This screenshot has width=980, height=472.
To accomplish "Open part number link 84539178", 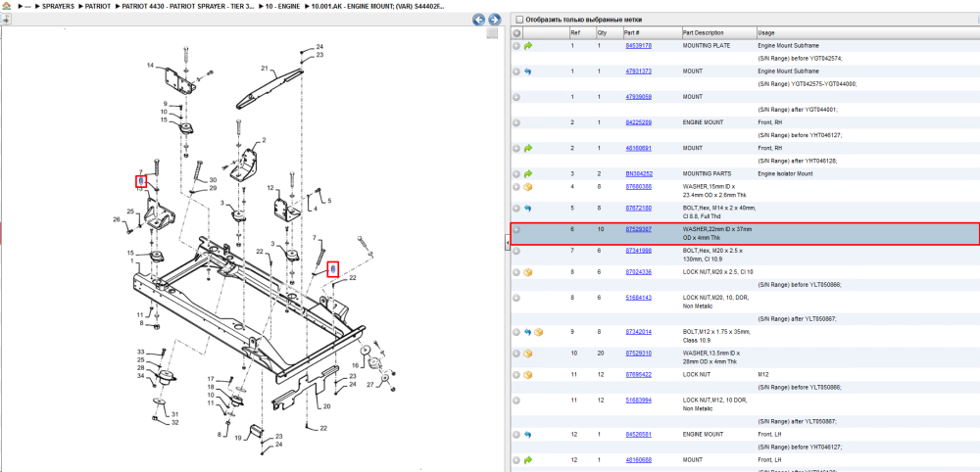I will (639, 46).
